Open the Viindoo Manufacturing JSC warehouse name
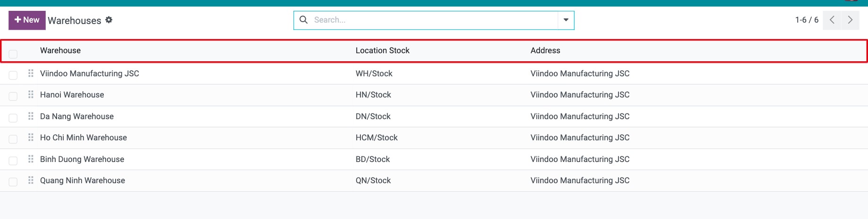The width and height of the screenshot is (868, 219). [90, 73]
